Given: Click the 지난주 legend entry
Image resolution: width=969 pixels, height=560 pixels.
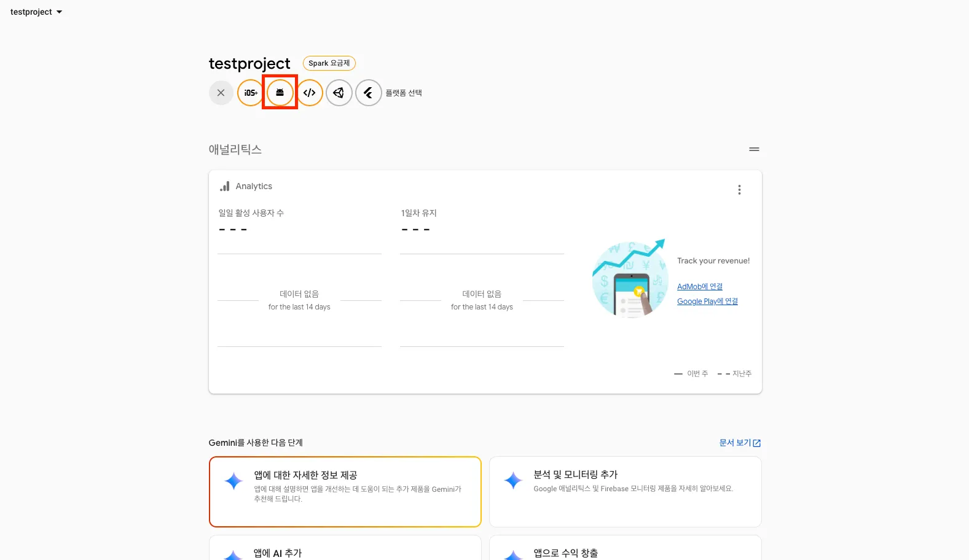Looking at the screenshot, I should click(734, 373).
